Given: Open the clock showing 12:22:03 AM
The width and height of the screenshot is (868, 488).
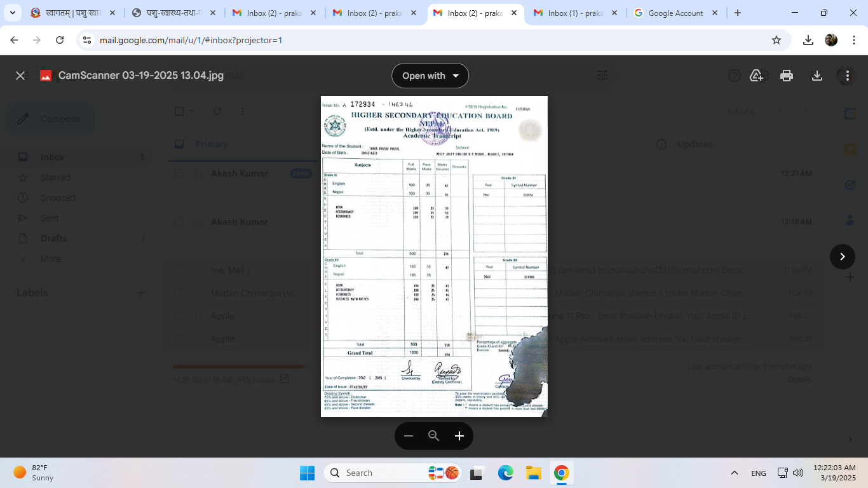Looking at the screenshot, I should 834,473.
